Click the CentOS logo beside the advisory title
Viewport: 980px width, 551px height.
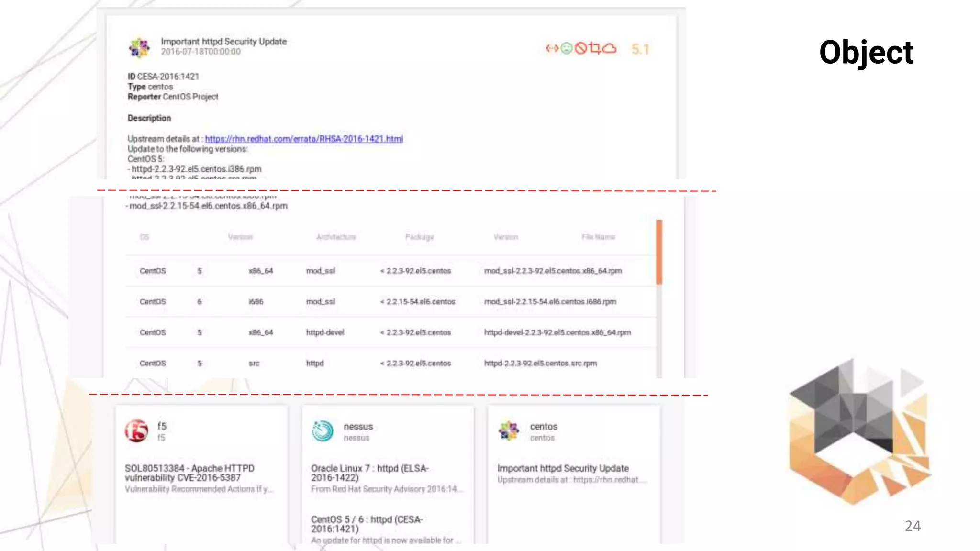(140, 47)
